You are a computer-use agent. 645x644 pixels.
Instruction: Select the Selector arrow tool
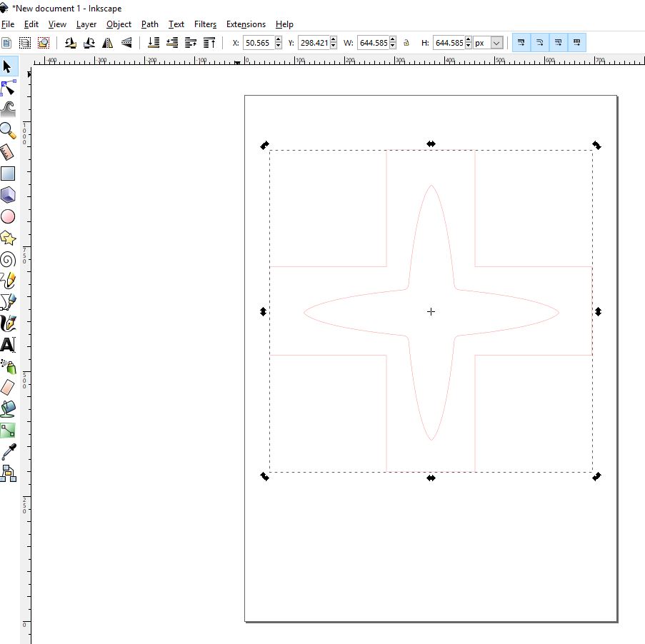tap(7, 66)
